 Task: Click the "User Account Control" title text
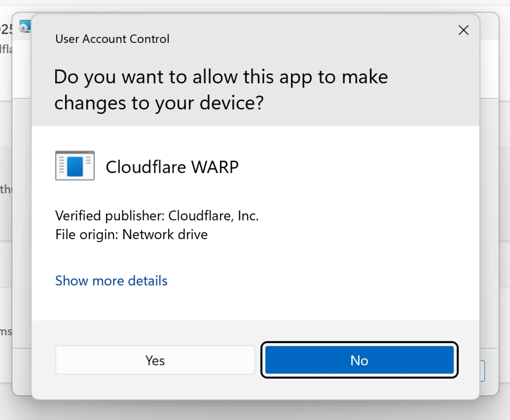112,39
